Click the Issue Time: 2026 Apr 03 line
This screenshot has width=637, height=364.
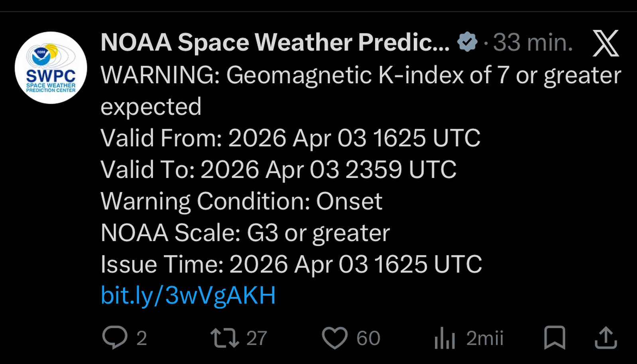291,264
